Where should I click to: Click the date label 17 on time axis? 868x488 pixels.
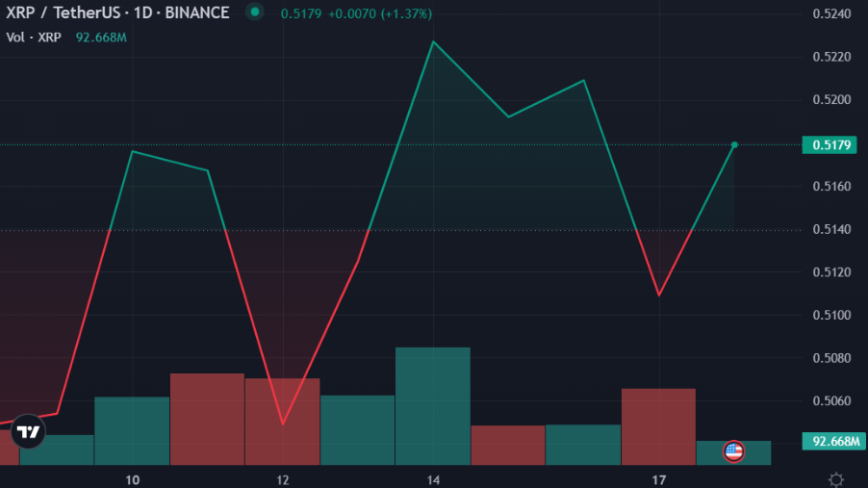pyautogui.click(x=659, y=480)
